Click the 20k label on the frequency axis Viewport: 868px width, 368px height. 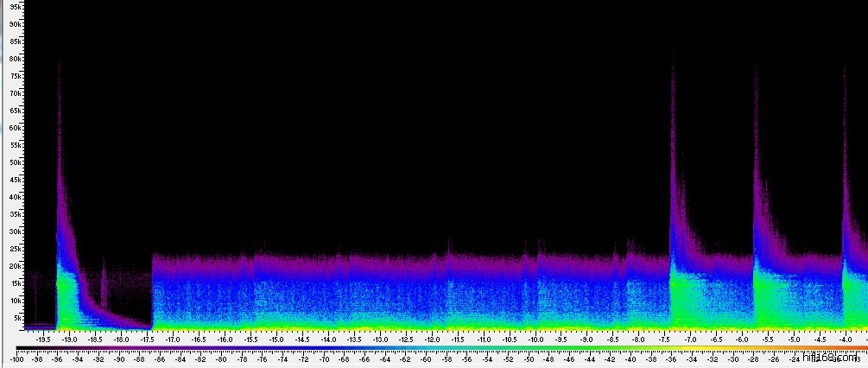[x=14, y=266]
